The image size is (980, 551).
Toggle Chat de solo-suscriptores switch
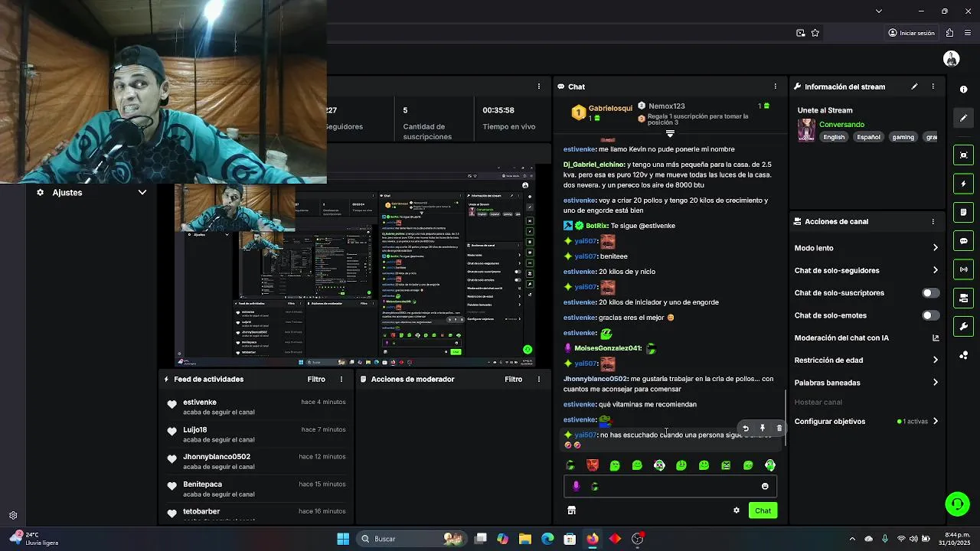click(x=930, y=293)
